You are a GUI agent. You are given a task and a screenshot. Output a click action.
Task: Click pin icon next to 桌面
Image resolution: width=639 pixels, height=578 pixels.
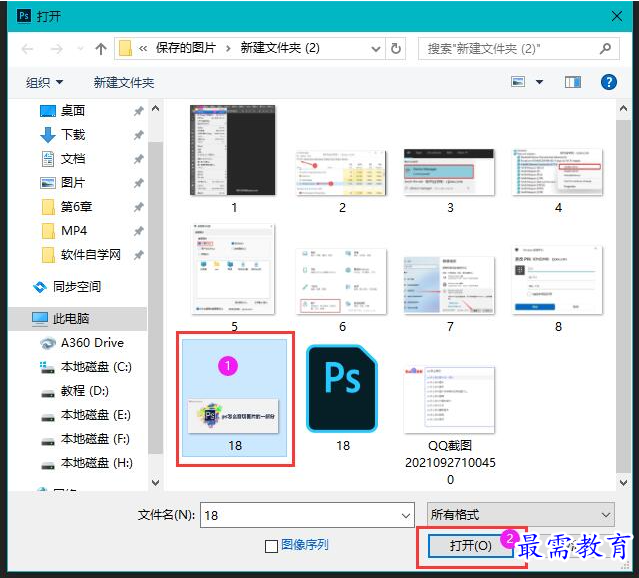139,111
